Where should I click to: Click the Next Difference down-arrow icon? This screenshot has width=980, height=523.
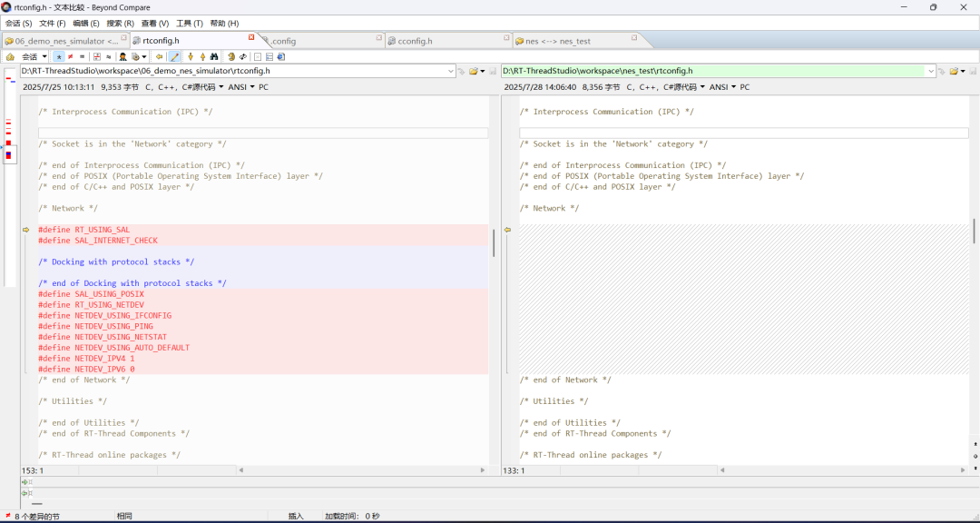(191, 56)
